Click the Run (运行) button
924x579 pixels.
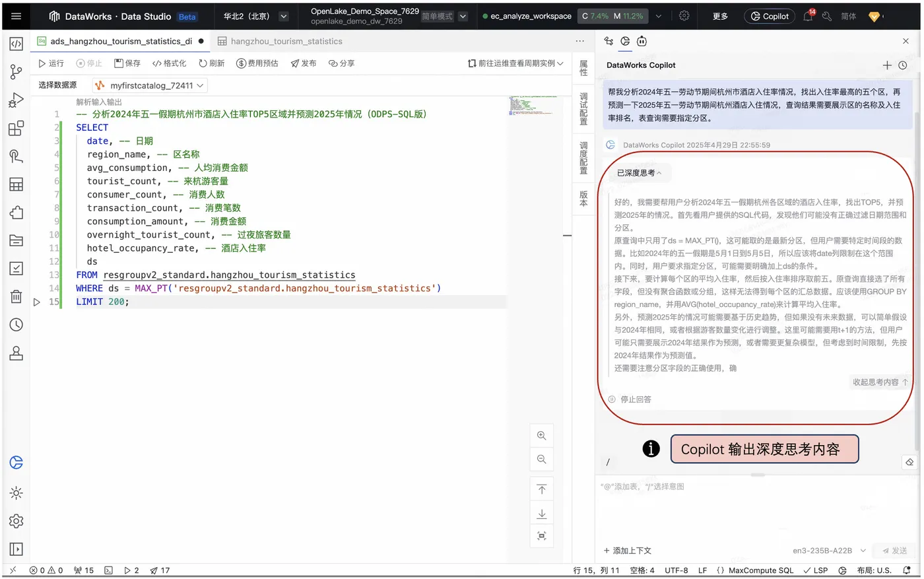pyautogui.click(x=51, y=63)
